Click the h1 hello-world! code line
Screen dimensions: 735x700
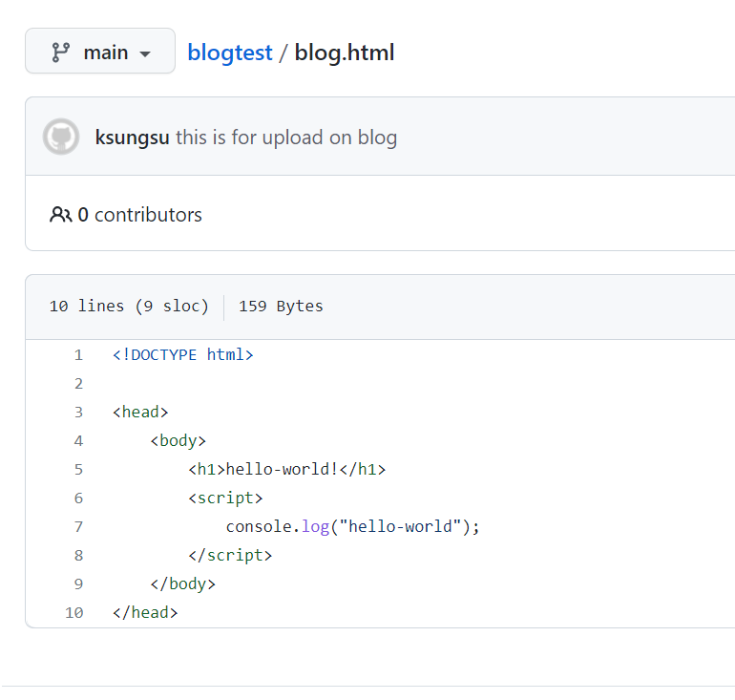click(x=286, y=470)
